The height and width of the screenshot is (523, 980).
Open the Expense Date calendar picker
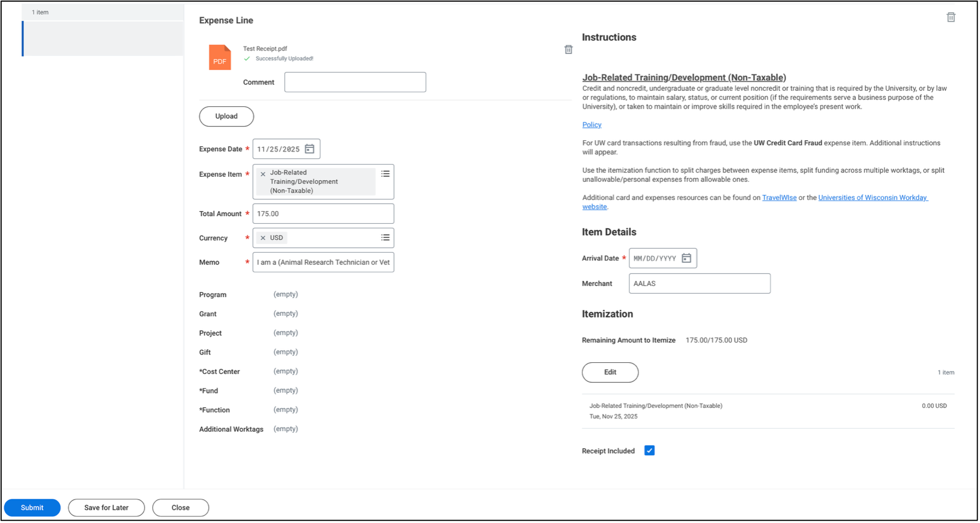[310, 149]
